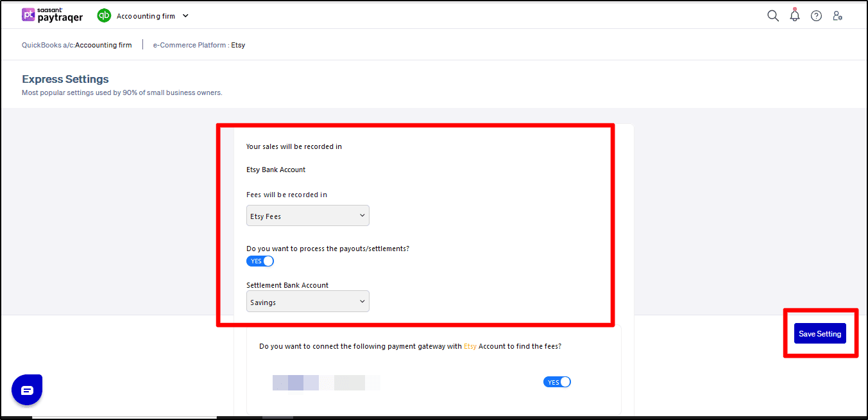The image size is (868, 420).
Task: Disable payouts/settlements processing toggle
Action: tap(260, 261)
